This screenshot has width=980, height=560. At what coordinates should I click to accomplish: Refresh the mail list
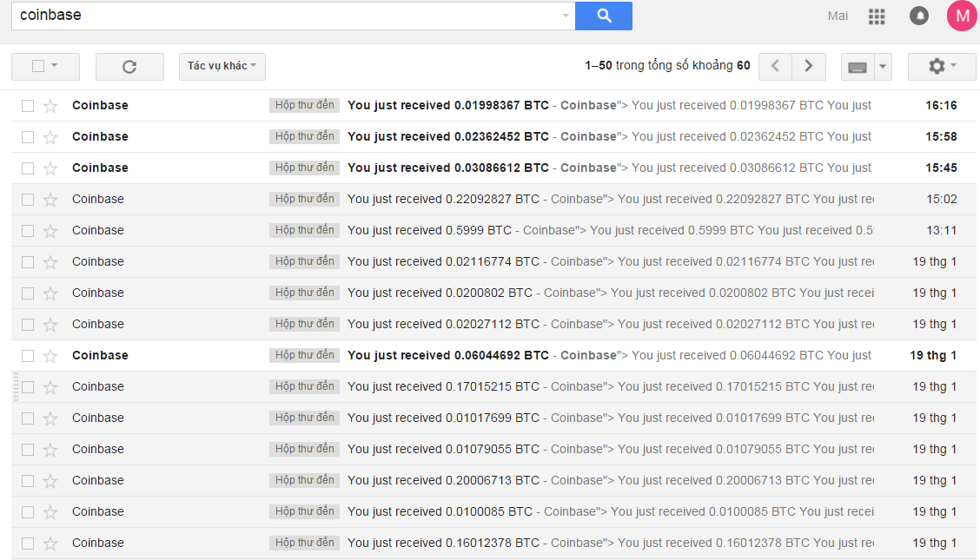point(129,67)
